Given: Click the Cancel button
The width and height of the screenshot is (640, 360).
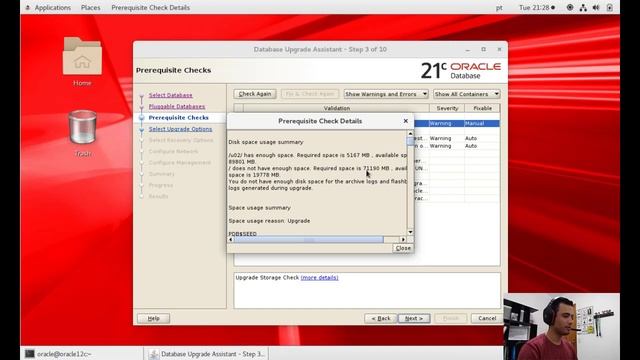Looking at the screenshot, I should point(487,318).
